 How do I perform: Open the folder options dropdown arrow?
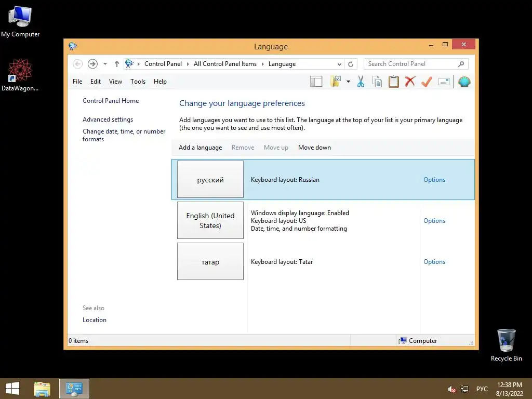point(348,82)
